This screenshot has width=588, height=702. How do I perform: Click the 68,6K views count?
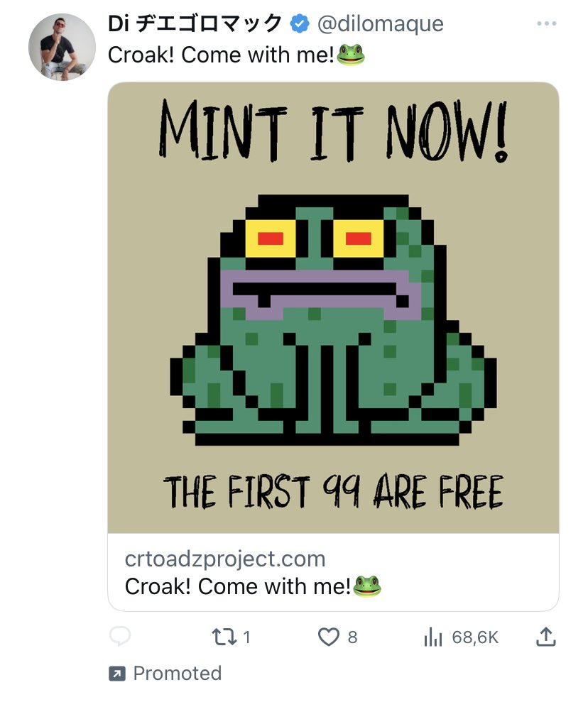pos(475,637)
